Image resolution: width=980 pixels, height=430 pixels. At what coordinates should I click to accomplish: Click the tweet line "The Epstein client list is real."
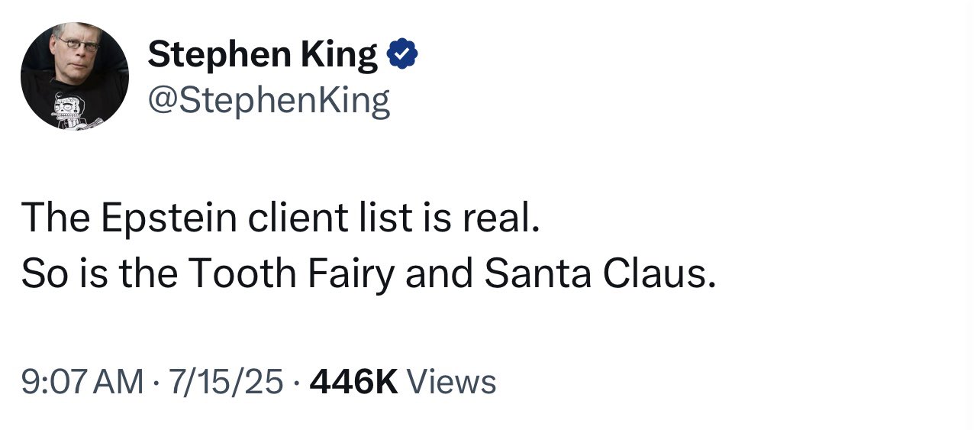(x=280, y=218)
